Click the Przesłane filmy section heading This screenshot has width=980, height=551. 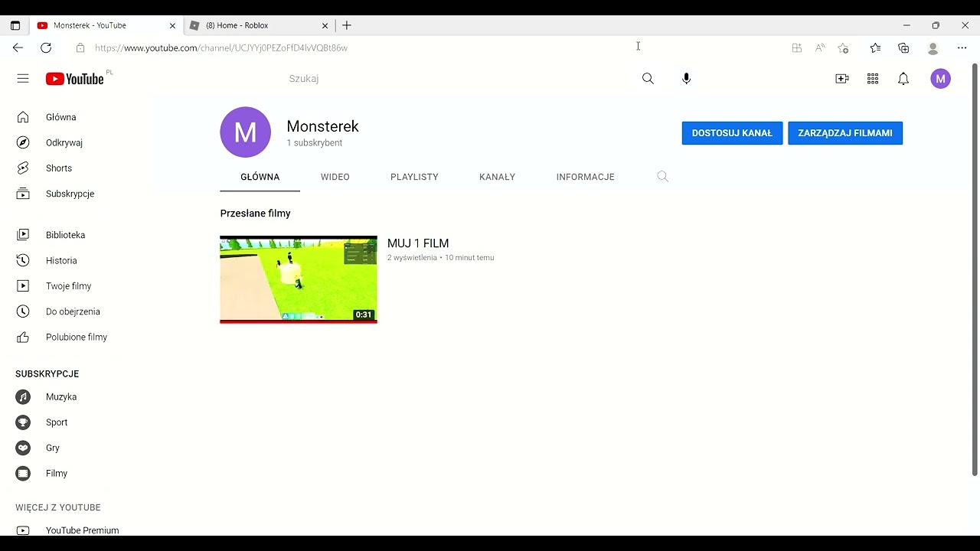tap(256, 214)
